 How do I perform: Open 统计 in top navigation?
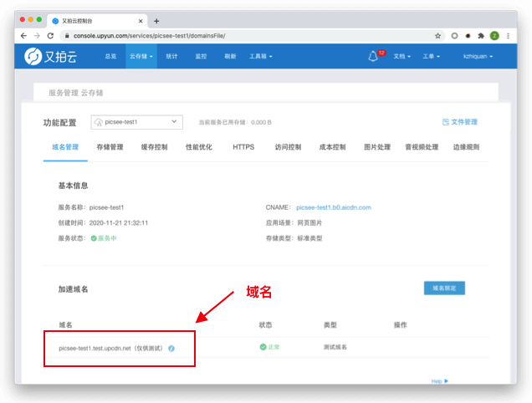(171, 56)
